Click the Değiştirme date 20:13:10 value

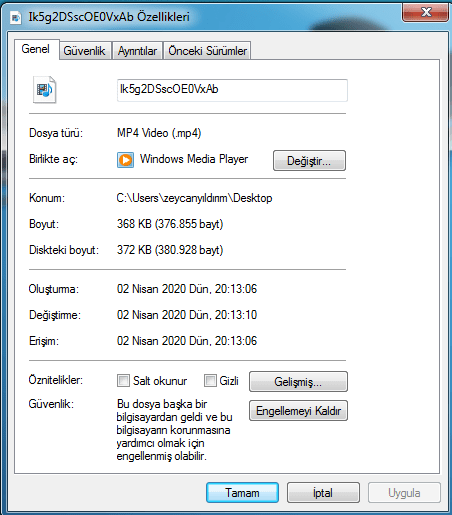pyautogui.click(x=187, y=315)
